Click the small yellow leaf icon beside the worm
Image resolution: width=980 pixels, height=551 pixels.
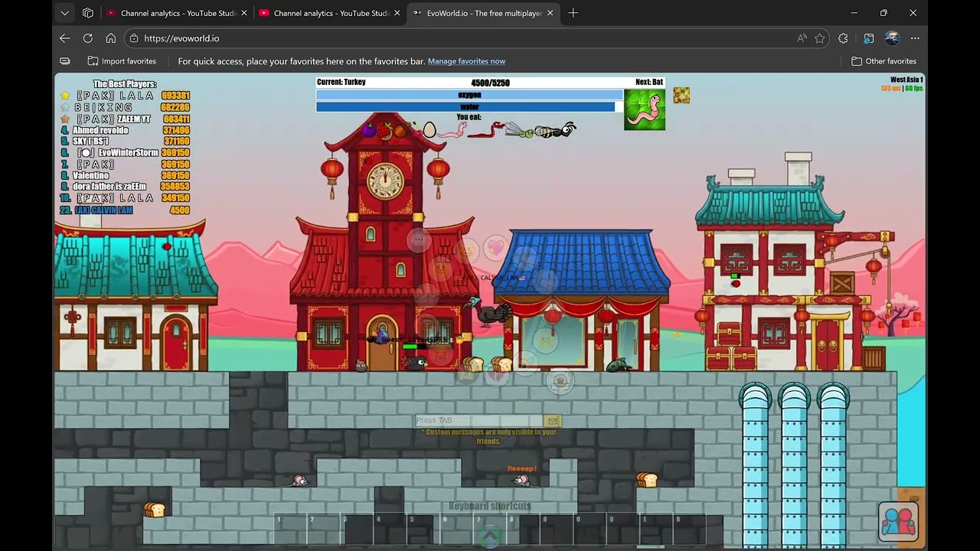click(x=681, y=95)
